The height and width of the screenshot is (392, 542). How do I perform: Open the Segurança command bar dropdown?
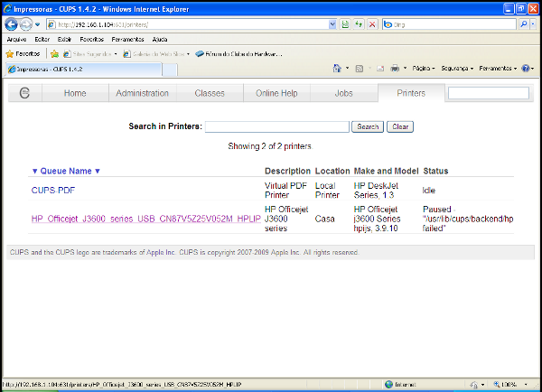pos(457,69)
